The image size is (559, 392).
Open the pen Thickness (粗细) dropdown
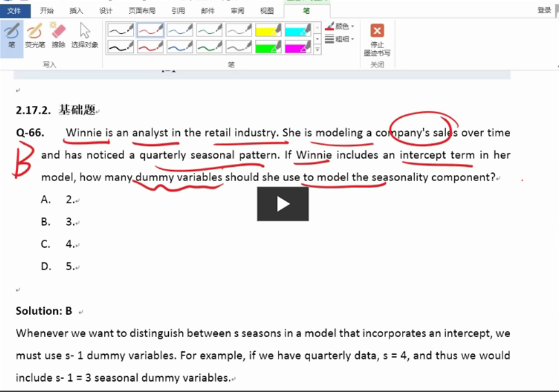[340, 39]
